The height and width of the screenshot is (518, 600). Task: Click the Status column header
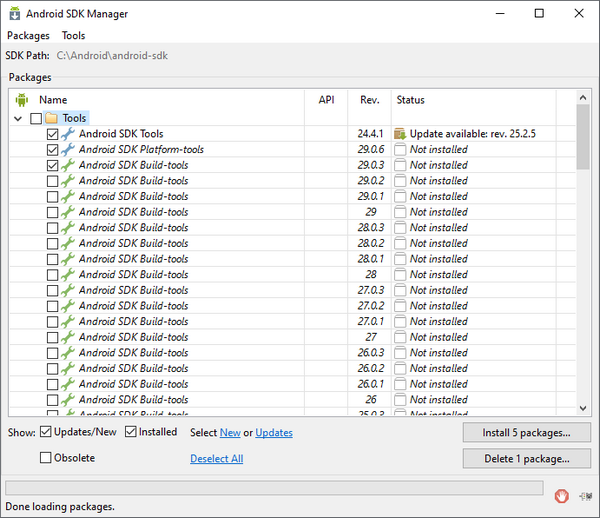410,100
